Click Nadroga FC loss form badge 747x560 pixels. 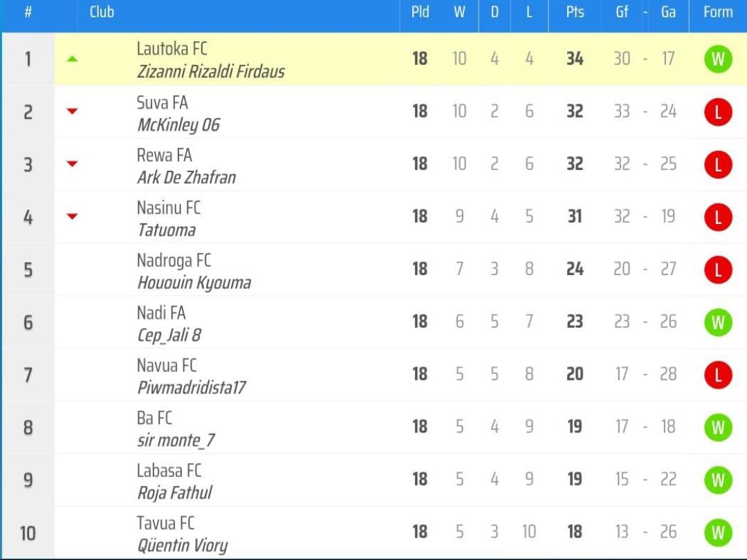(x=718, y=270)
